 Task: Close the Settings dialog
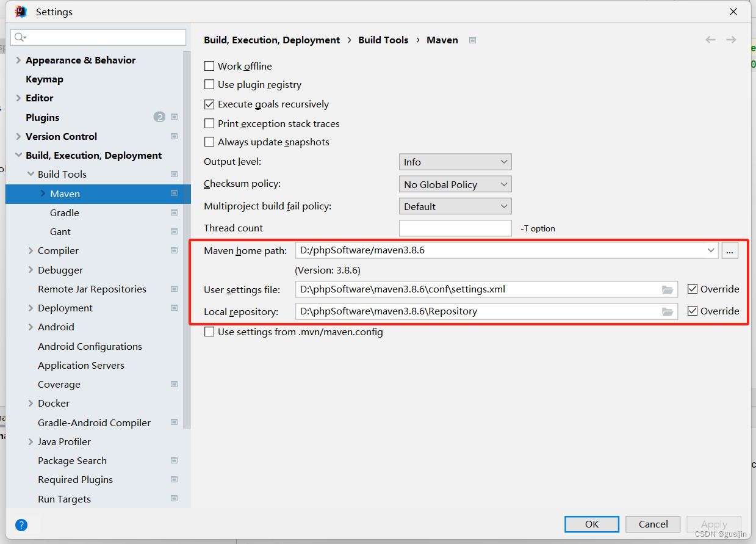[x=733, y=12]
